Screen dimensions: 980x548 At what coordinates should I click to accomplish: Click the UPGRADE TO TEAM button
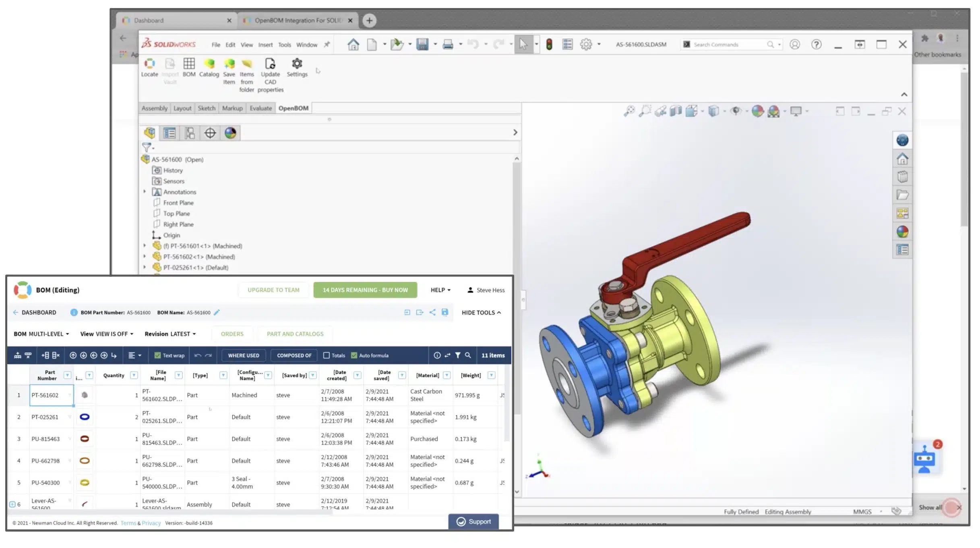click(273, 290)
